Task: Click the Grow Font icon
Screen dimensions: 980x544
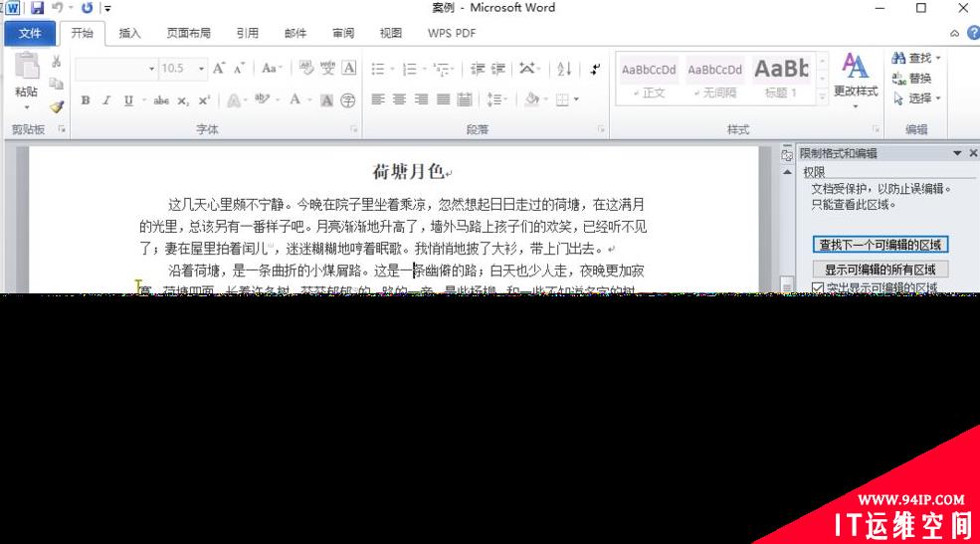Action: (x=219, y=68)
